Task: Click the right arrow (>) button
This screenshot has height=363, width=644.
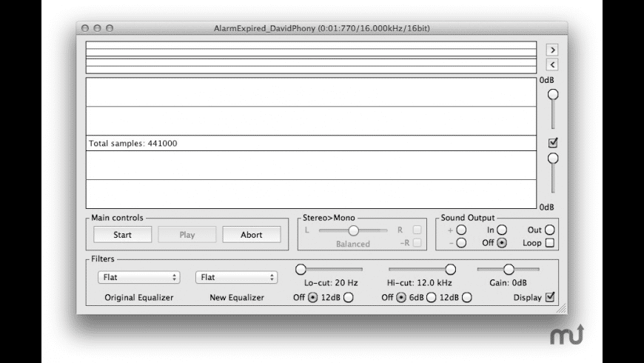Action: click(x=551, y=50)
